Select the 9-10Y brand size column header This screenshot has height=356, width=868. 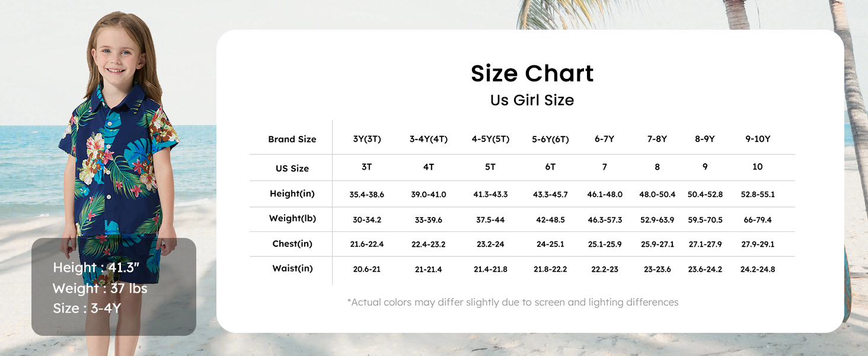757,139
